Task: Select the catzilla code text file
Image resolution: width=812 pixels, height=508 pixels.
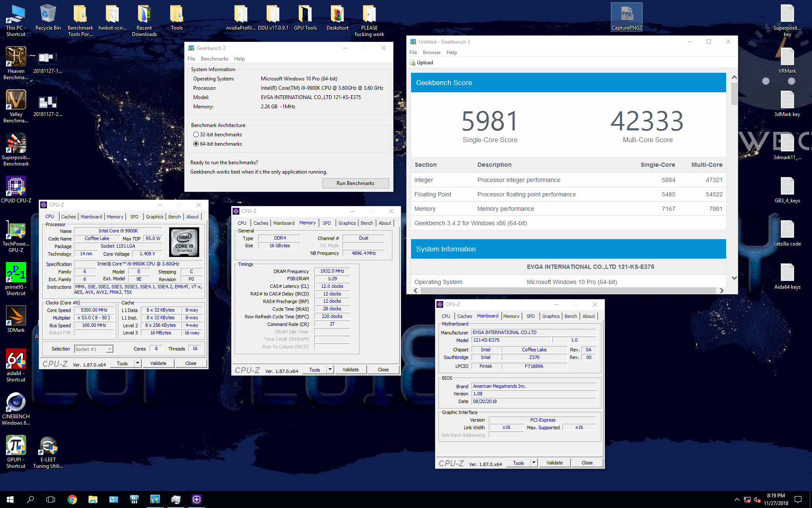Action: click(x=787, y=233)
